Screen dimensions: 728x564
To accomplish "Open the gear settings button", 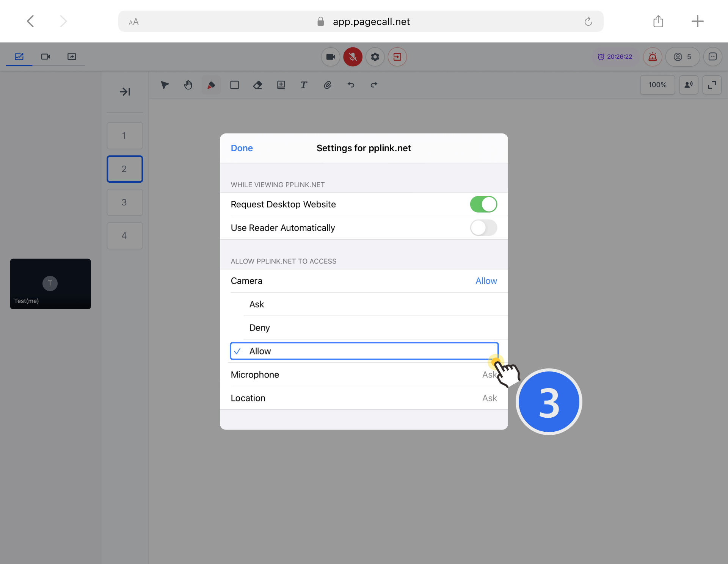I will pos(375,57).
